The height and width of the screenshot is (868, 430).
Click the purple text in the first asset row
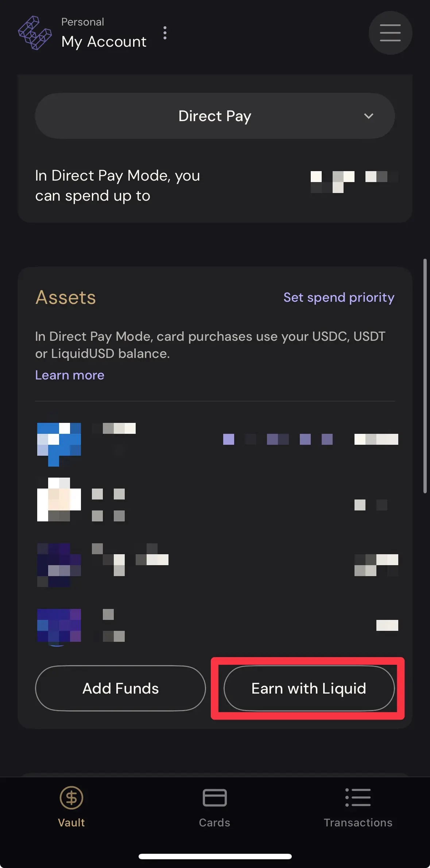(278, 439)
